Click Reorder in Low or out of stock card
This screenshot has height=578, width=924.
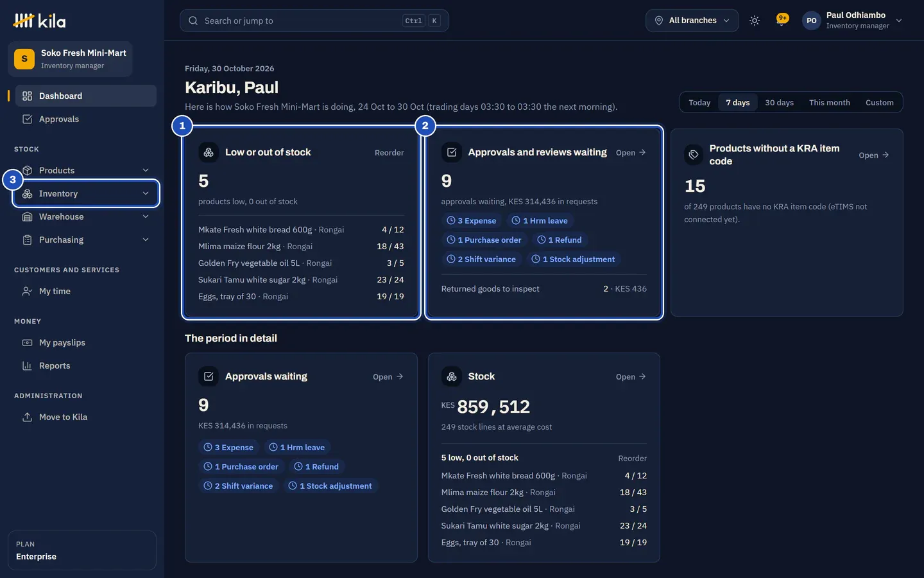(x=389, y=153)
